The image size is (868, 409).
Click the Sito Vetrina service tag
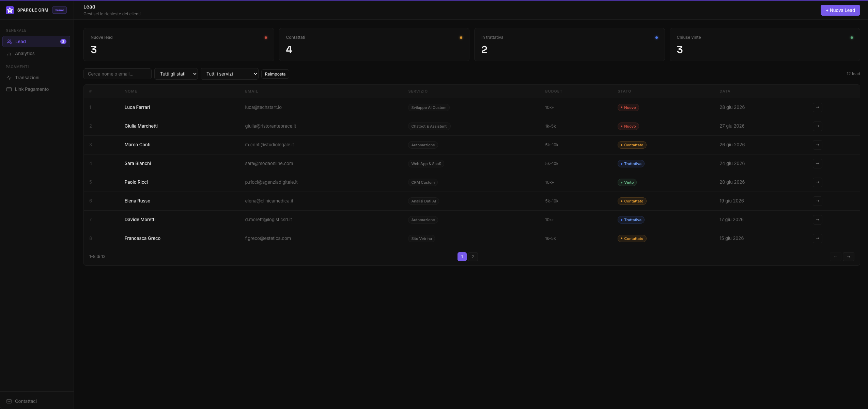pyautogui.click(x=421, y=239)
